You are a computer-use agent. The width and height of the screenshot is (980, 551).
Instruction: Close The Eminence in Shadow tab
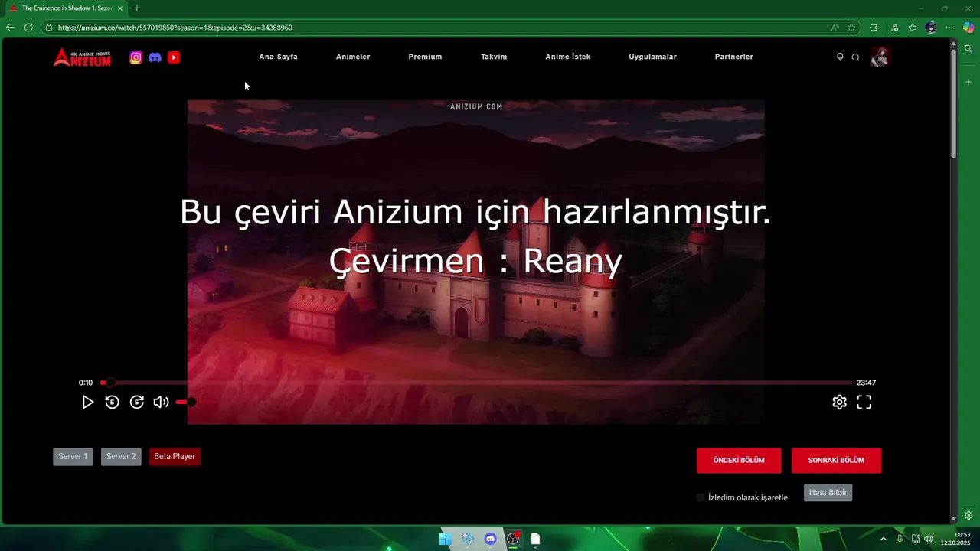coord(120,8)
